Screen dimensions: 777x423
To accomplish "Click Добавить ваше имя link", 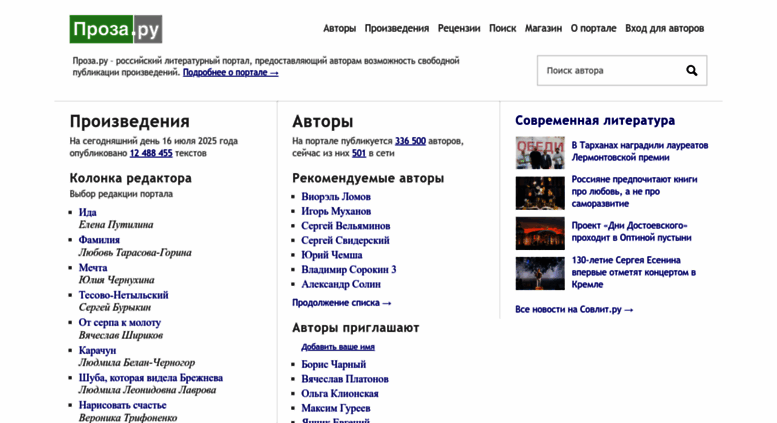I will [x=338, y=347].
